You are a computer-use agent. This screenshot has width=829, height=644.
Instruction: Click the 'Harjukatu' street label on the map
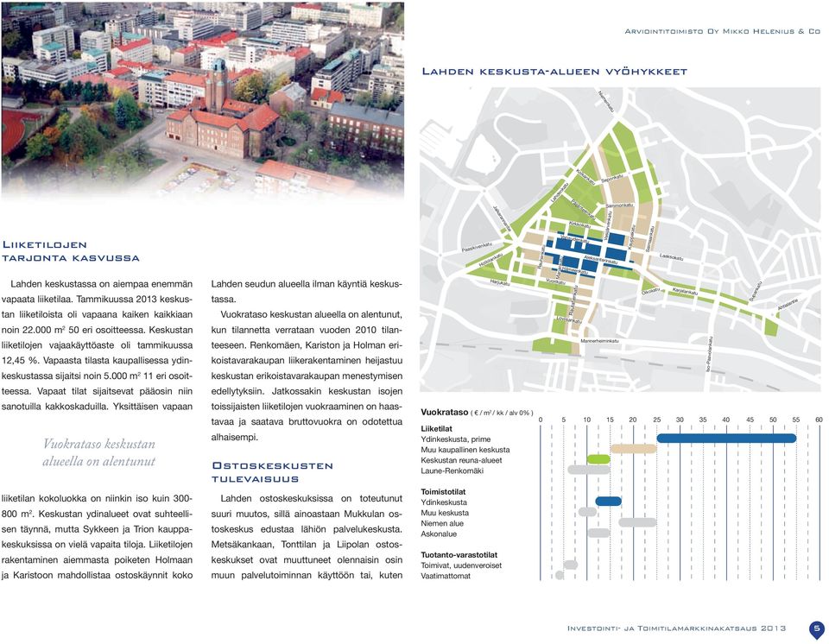pos(500,282)
